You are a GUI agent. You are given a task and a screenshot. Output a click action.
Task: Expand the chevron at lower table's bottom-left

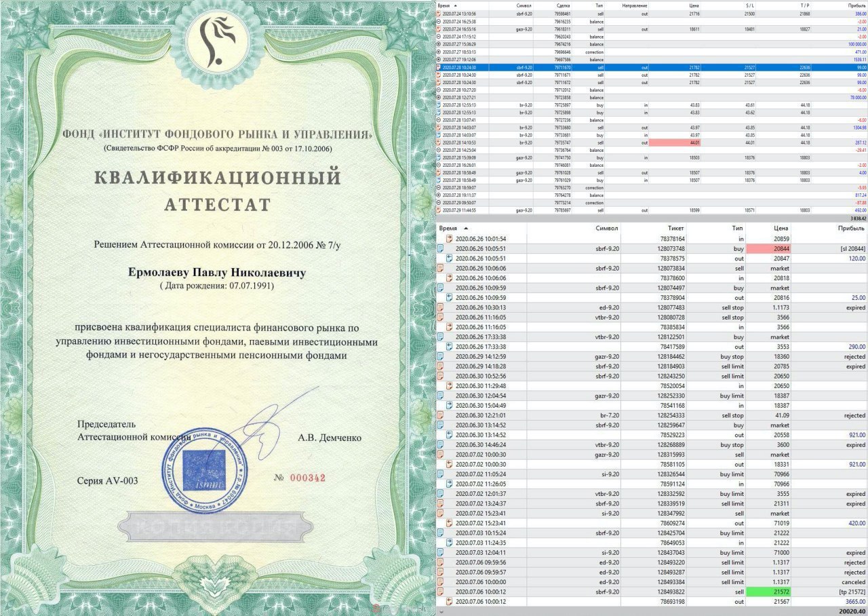[x=442, y=611]
